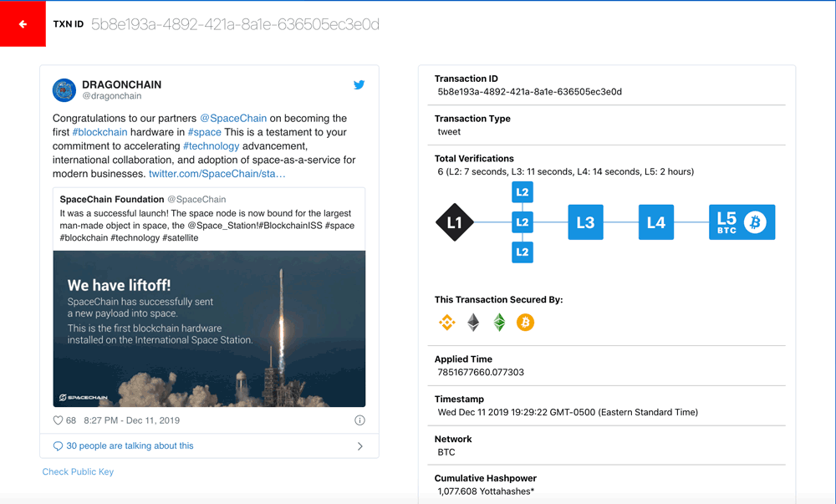Open the We have liftoff rocket image
This screenshot has height=504, width=836.
209,328
